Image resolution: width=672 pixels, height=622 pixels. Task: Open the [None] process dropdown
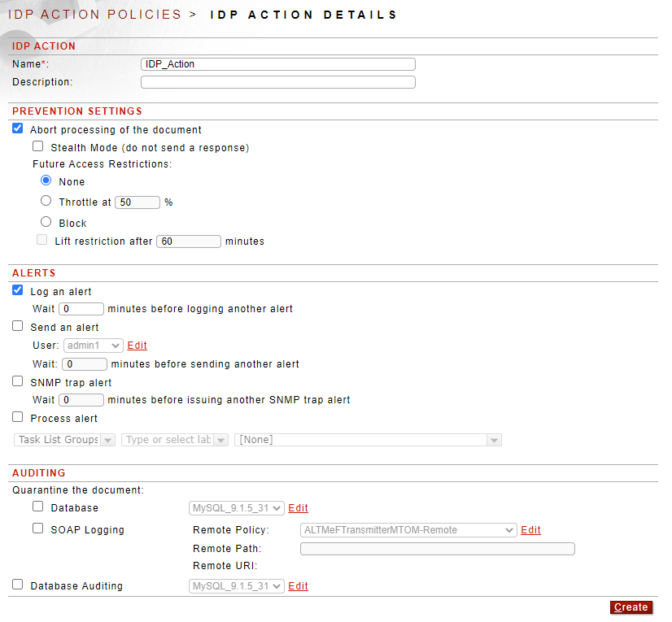tap(369, 440)
